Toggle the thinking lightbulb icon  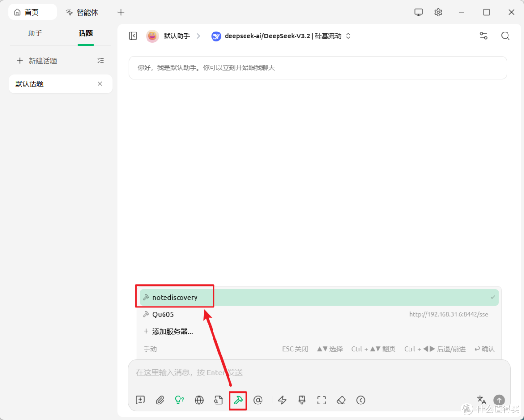click(x=180, y=400)
